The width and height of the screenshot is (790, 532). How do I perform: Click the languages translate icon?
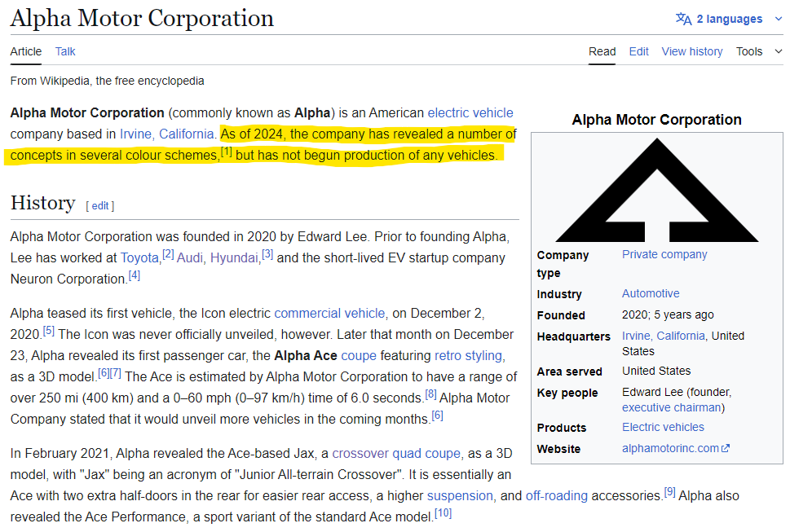coord(684,19)
